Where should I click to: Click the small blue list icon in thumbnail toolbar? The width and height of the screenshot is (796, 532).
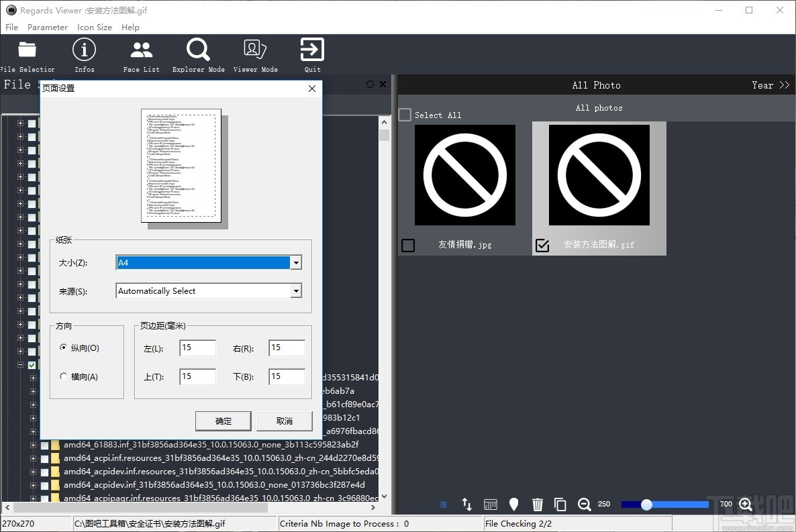pos(444,504)
